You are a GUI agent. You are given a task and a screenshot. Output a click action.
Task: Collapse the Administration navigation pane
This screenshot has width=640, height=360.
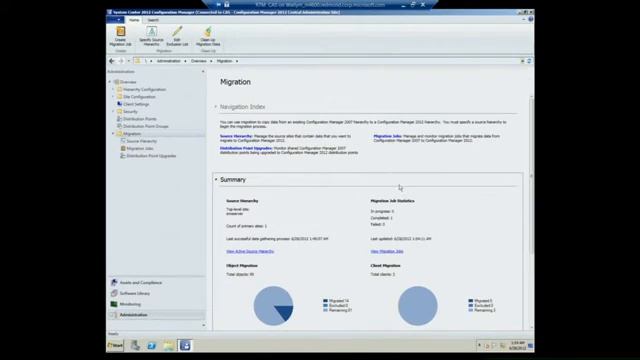coord(203,71)
